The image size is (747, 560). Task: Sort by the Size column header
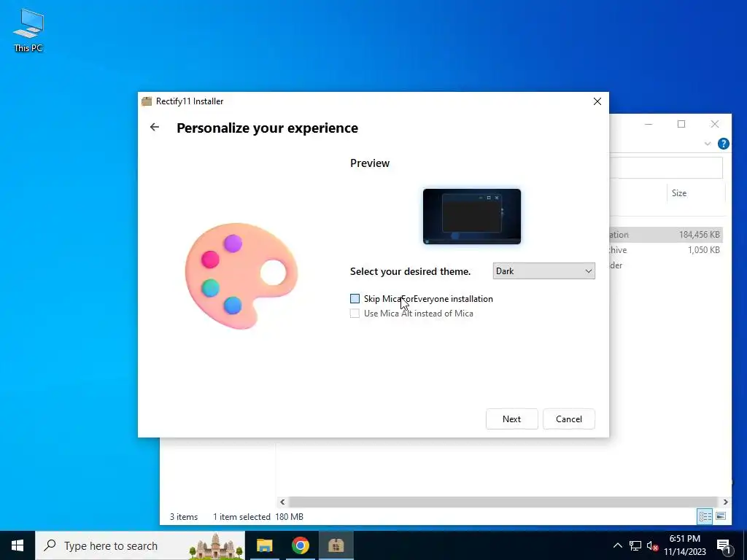(679, 192)
